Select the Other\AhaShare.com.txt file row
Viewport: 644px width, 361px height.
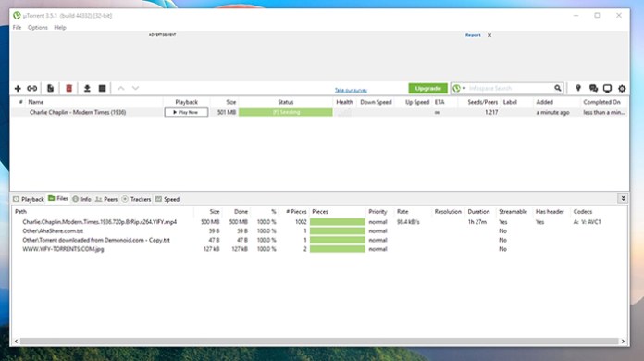click(x=318, y=231)
